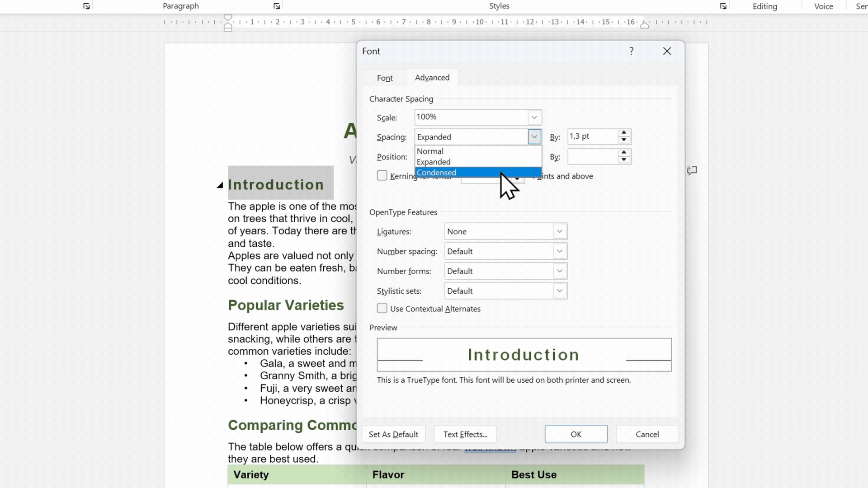The image size is (868, 488).
Task: Increase the Spacing By value
Action: pos(624,133)
